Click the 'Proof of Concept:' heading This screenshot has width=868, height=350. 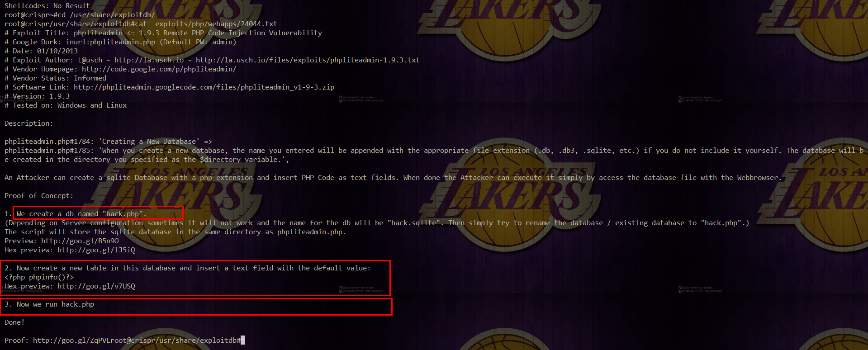39,196
